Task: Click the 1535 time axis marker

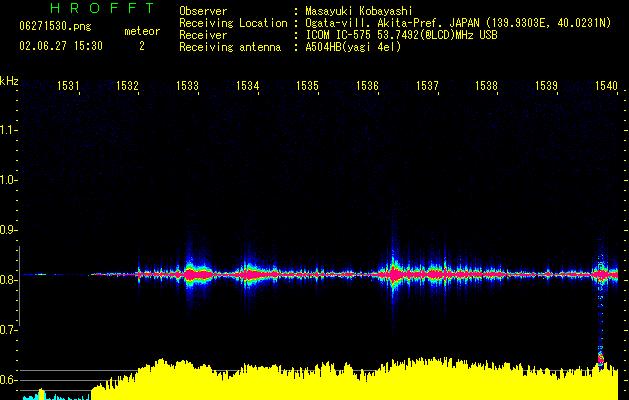Action: 307,85
